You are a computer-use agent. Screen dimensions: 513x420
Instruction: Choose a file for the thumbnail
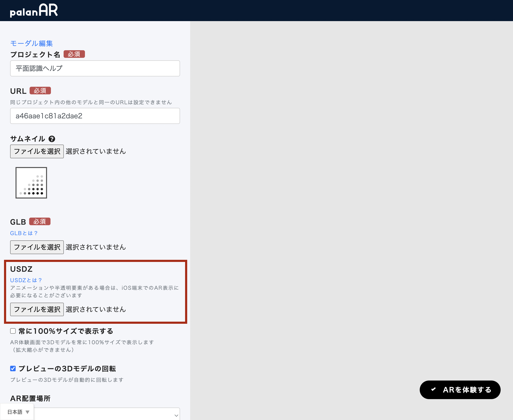click(37, 152)
